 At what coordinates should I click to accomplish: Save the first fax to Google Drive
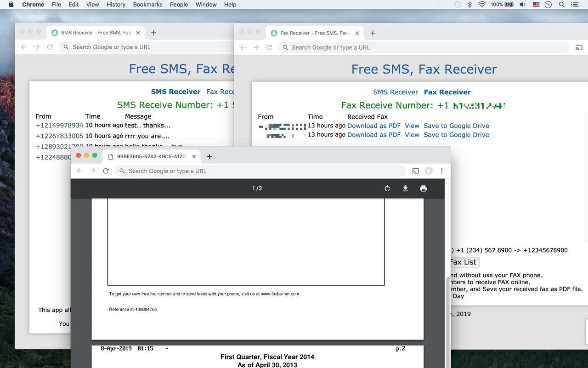pos(456,126)
